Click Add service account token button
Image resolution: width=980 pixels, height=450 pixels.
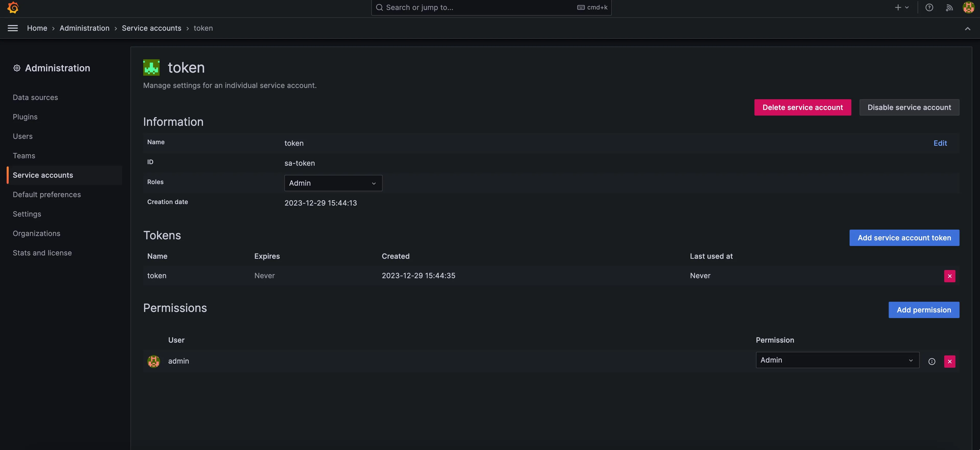coord(904,238)
